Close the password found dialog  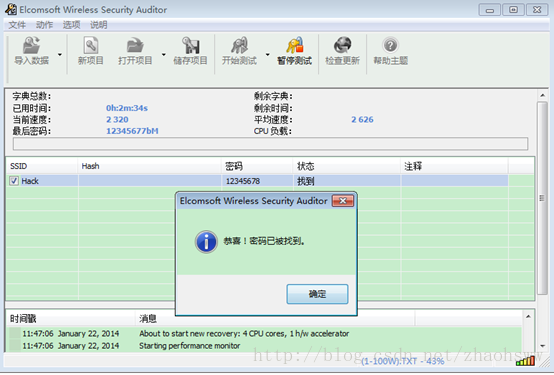(x=343, y=201)
